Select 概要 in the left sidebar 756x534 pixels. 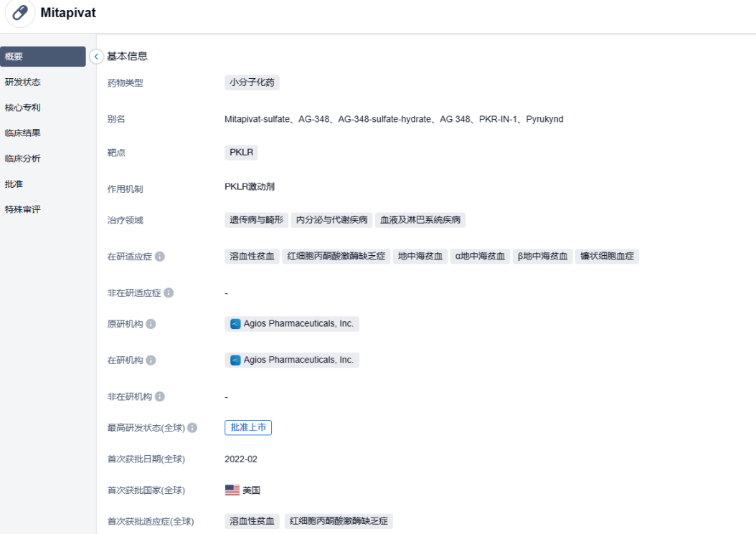click(43, 57)
